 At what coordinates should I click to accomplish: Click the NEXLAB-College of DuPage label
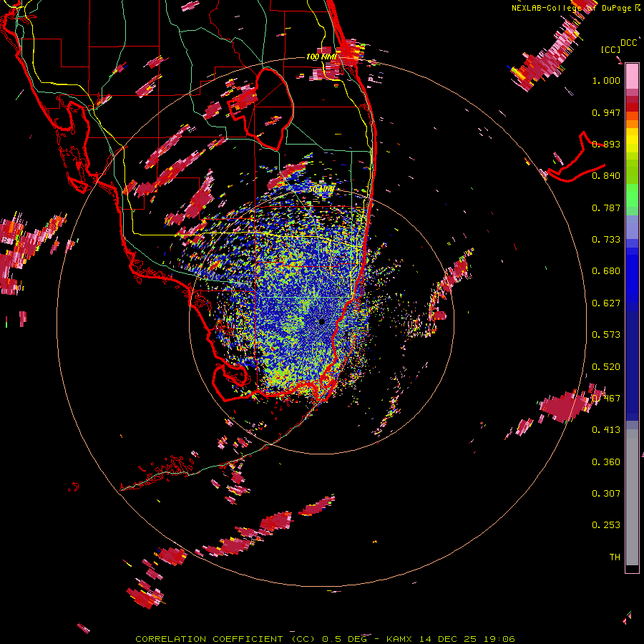coord(572,8)
